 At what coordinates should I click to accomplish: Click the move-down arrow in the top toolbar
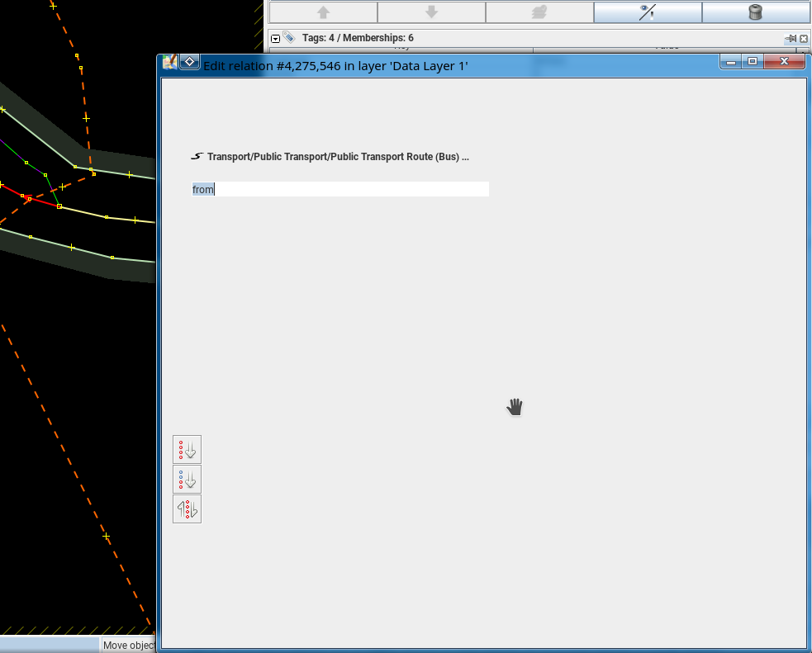pos(430,12)
